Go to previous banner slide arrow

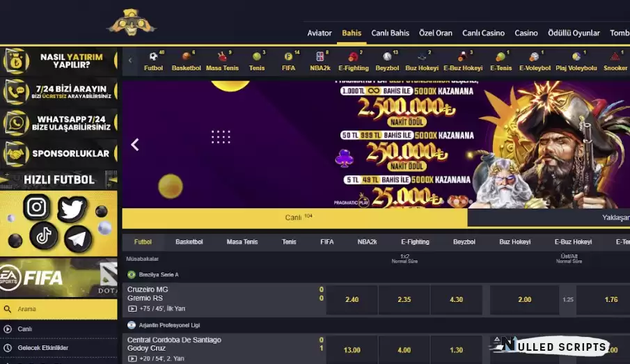tap(135, 145)
